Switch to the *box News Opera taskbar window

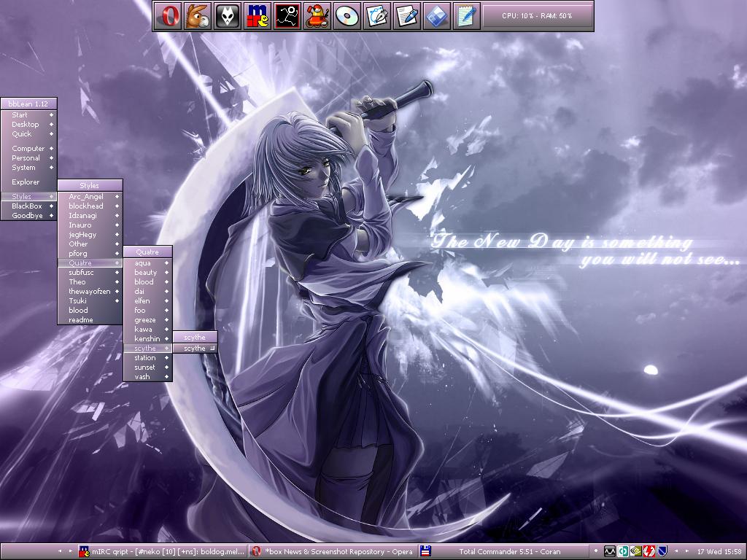click(333, 551)
